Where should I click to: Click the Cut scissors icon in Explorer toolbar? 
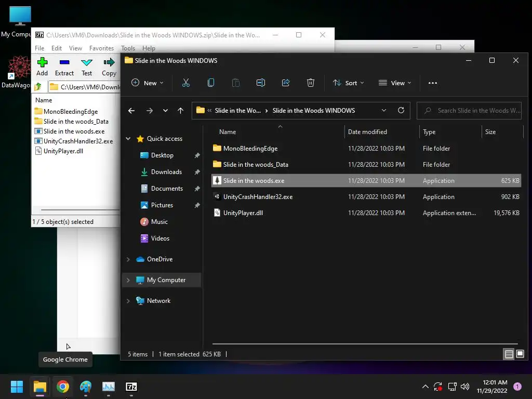click(x=186, y=83)
